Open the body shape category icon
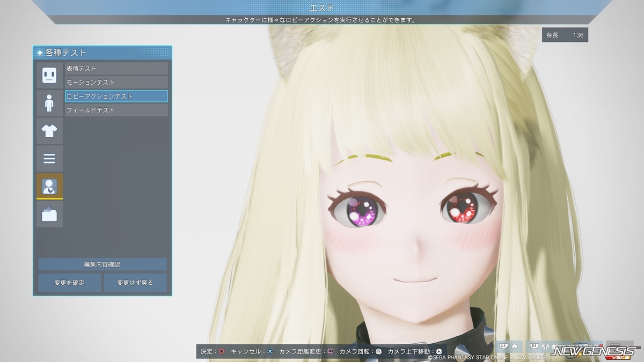This screenshot has width=644, height=362. click(49, 103)
